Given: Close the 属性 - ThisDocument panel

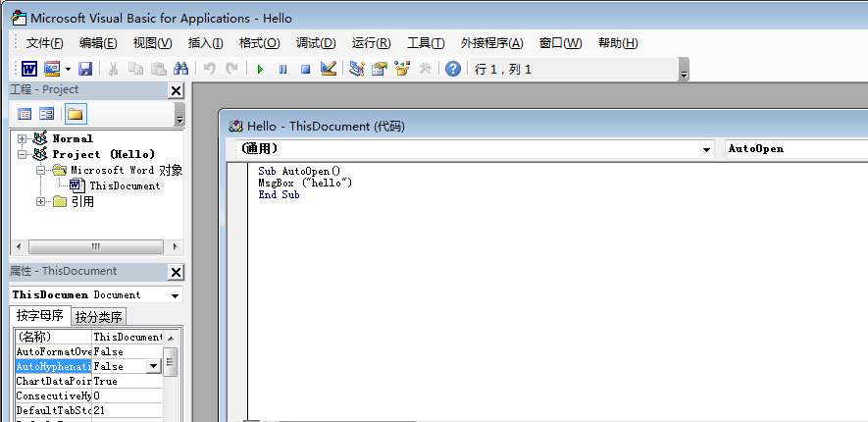Looking at the screenshot, I should pyautogui.click(x=176, y=272).
